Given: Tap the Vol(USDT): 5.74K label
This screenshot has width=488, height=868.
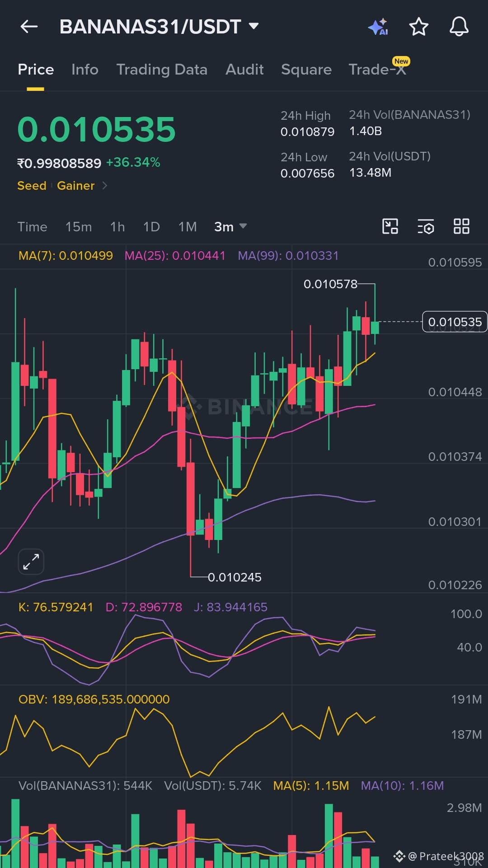Looking at the screenshot, I should (x=213, y=786).
